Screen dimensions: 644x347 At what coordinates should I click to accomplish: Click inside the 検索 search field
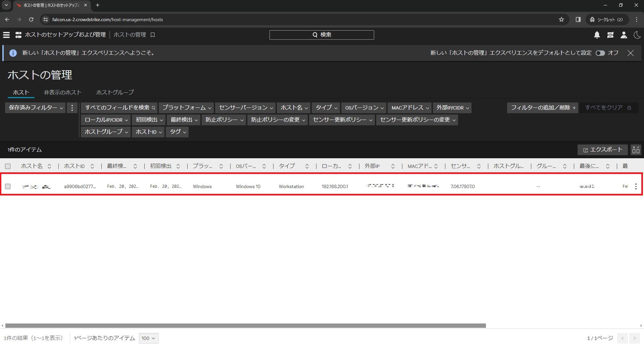point(321,35)
